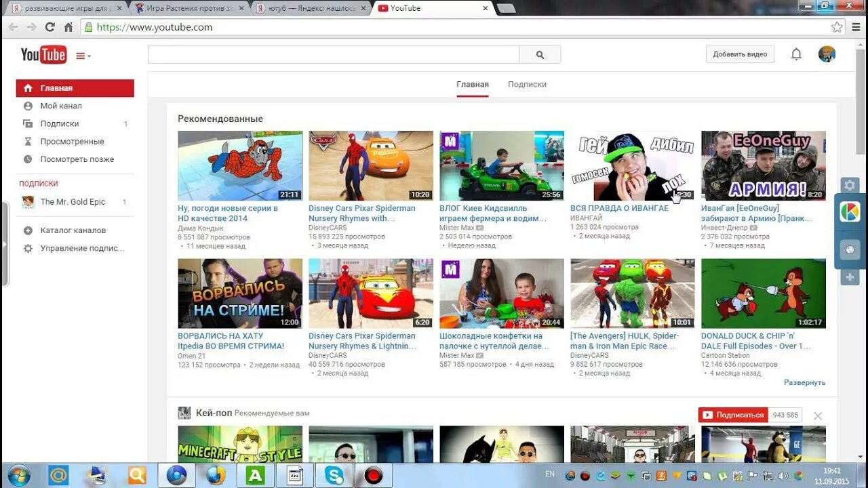Open the Windows Start button
Image resolution: width=868 pixels, height=488 pixels.
(x=18, y=475)
